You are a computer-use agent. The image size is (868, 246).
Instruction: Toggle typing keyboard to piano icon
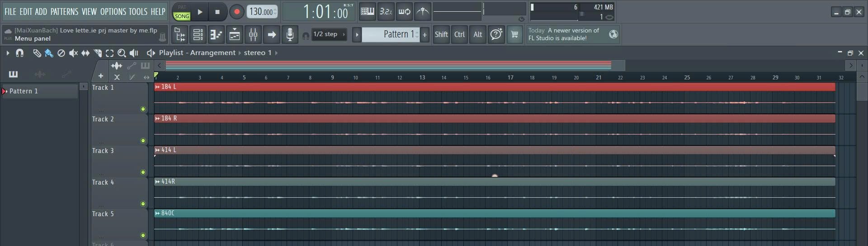tap(368, 12)
